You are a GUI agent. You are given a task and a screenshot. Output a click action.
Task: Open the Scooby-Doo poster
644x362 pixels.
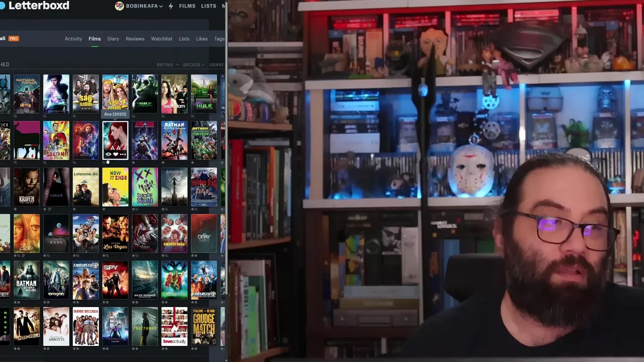(x=175, y=280)
